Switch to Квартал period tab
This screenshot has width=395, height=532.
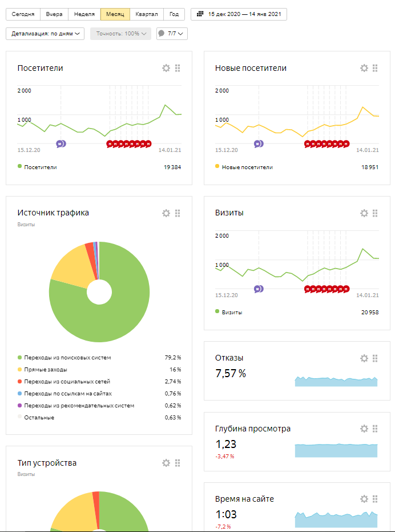coord(147,14)
